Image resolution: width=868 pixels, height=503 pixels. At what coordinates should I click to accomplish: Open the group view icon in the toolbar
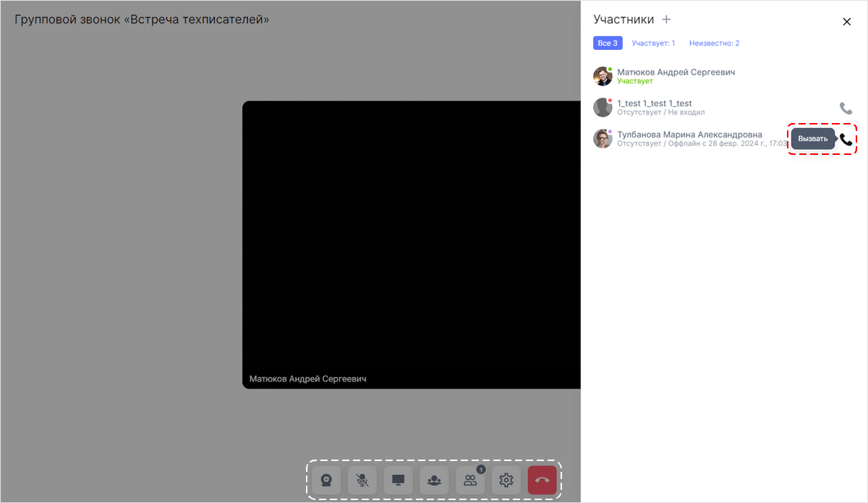click(434, 480)
